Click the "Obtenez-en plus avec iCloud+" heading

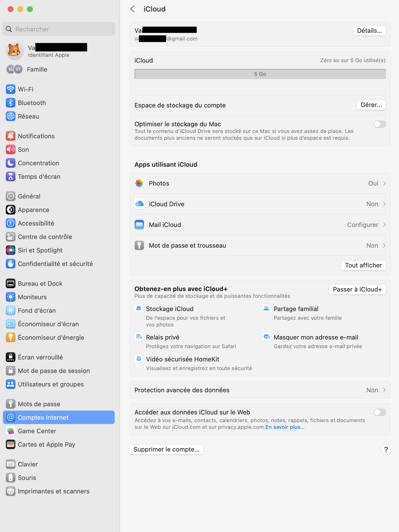point(181,289)
